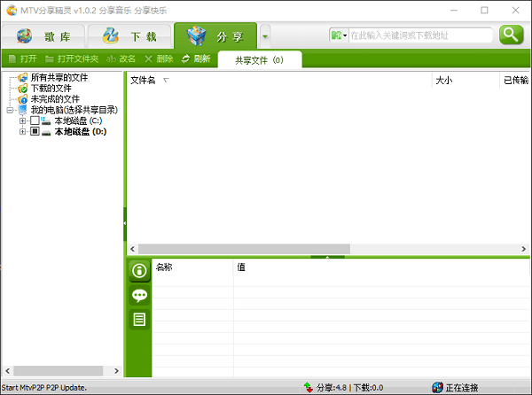The width and height of the screenshot is (532, 395).
Task: Expand the 本地磁盘 (D:) node
Action: click(x=22, y=131)
